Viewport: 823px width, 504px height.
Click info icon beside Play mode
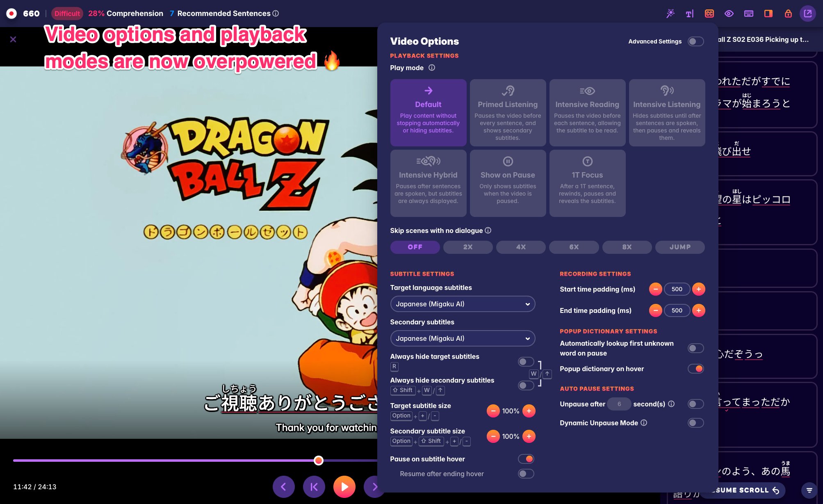(432, 68)
